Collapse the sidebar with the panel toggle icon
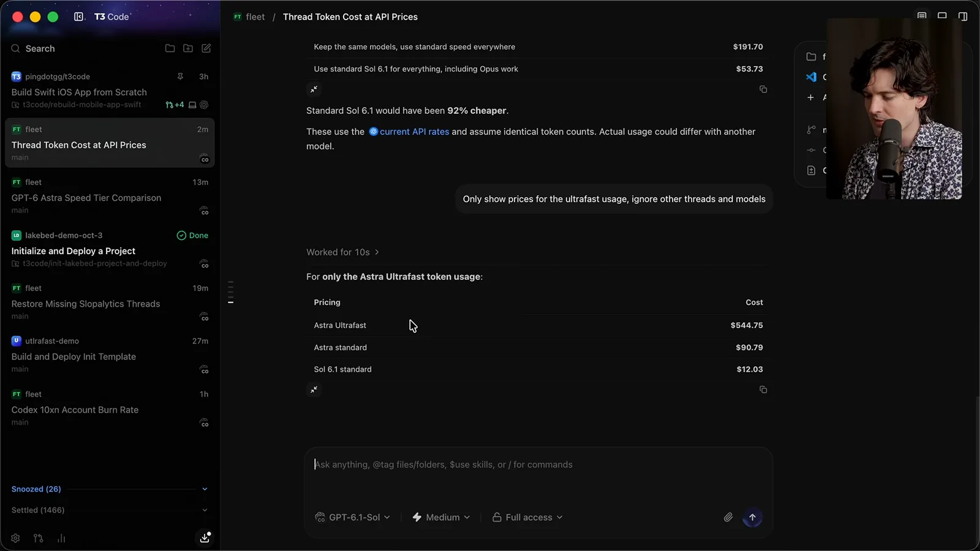980x551 pixels. tap(79, 17)
